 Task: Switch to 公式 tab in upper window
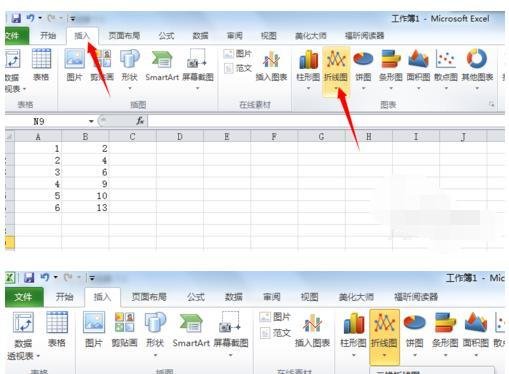166,35
